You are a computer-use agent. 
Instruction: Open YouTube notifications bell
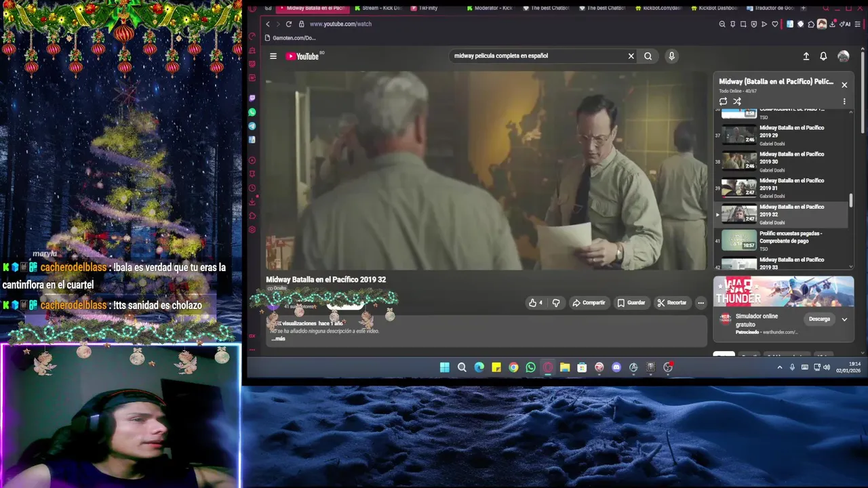(823, 56)
